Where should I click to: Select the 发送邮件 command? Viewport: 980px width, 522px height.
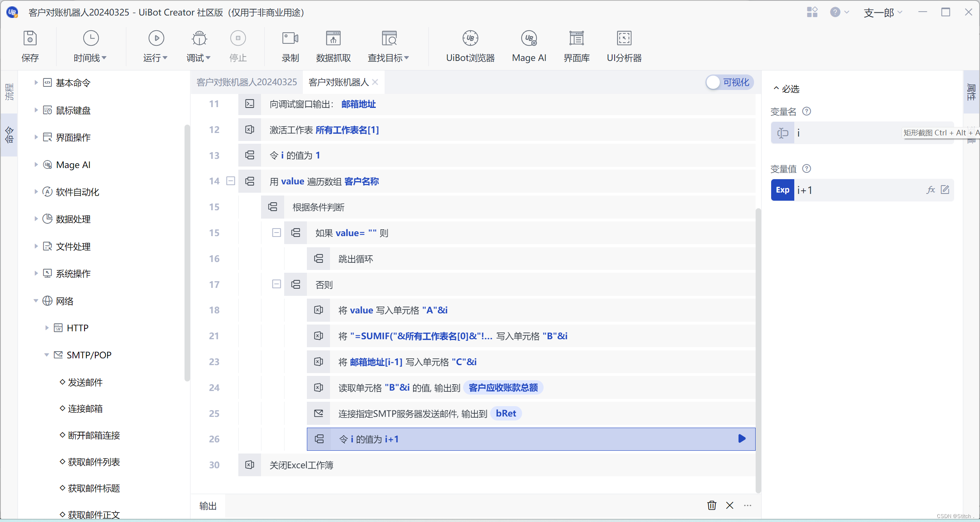85,382
